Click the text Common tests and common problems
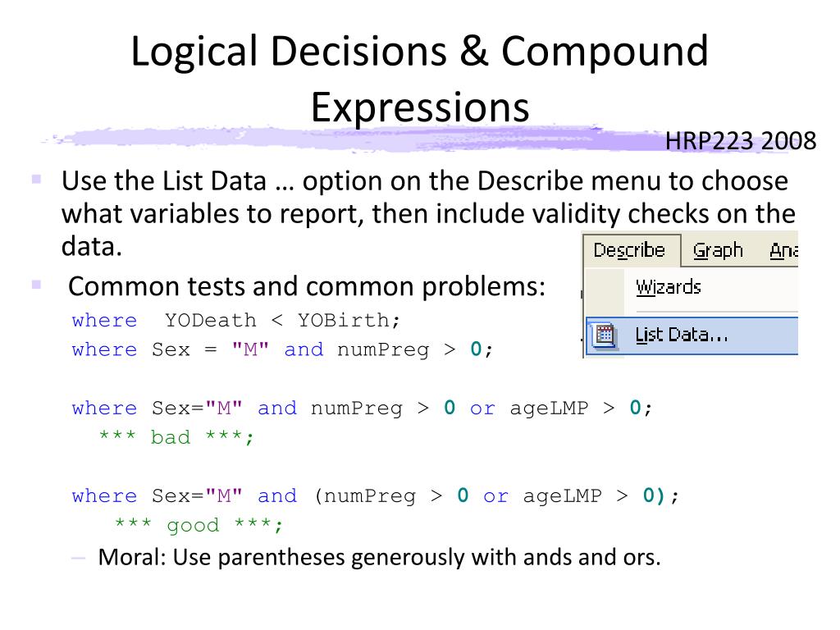The image size is (840, 630). pos(307,286)
